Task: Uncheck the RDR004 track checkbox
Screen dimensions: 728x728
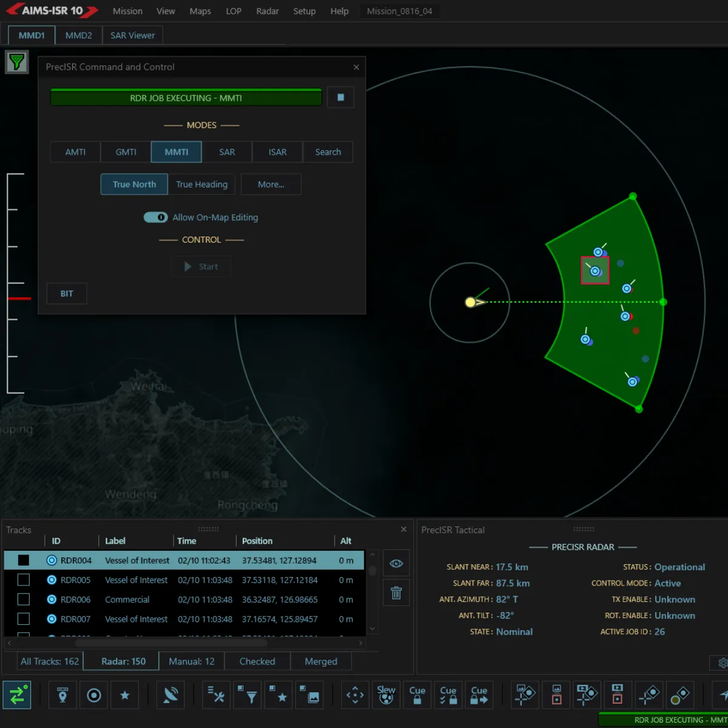Action: (24, 561)
